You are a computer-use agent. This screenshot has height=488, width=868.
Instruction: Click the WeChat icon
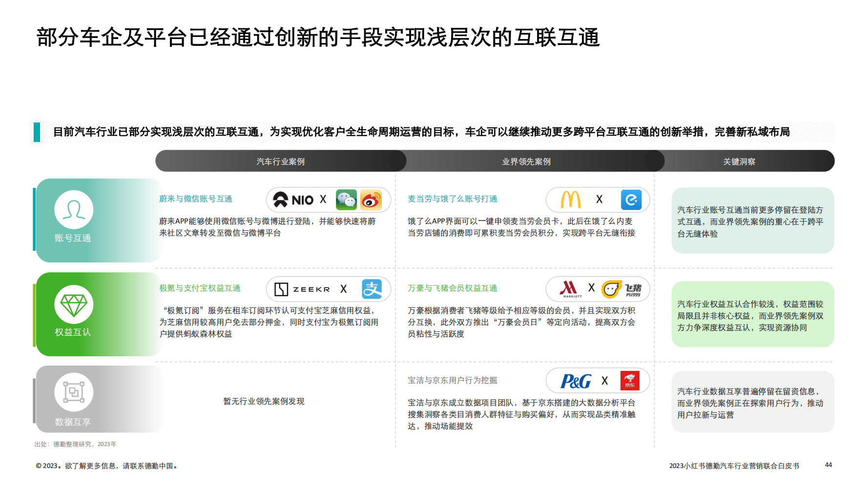click(x=347, y=200)
